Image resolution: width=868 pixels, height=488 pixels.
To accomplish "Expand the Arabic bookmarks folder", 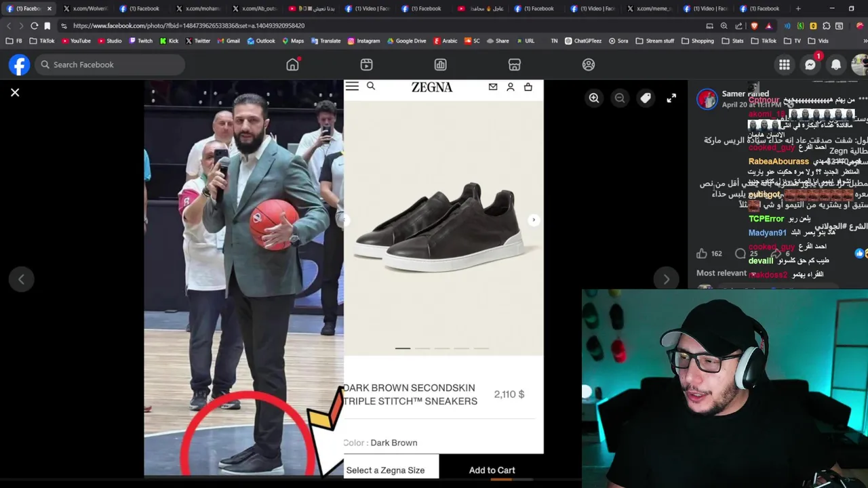I will pos(445,41).
